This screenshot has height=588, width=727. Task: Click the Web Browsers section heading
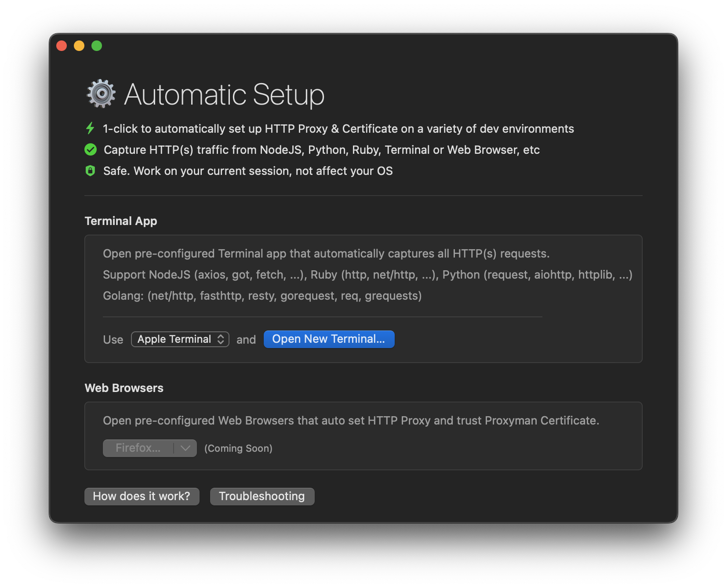coord(124,388)
